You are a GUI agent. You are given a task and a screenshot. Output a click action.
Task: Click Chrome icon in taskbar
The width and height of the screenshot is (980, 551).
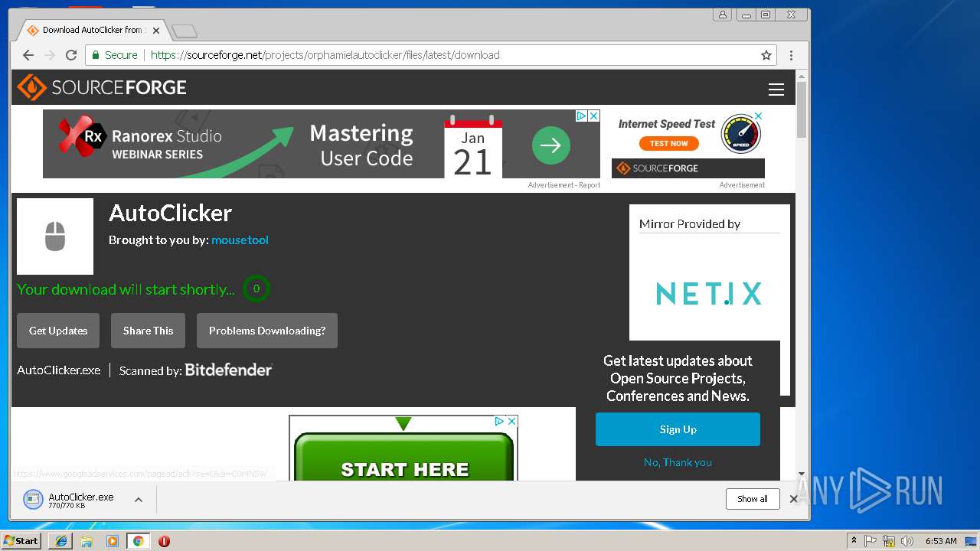139,541
